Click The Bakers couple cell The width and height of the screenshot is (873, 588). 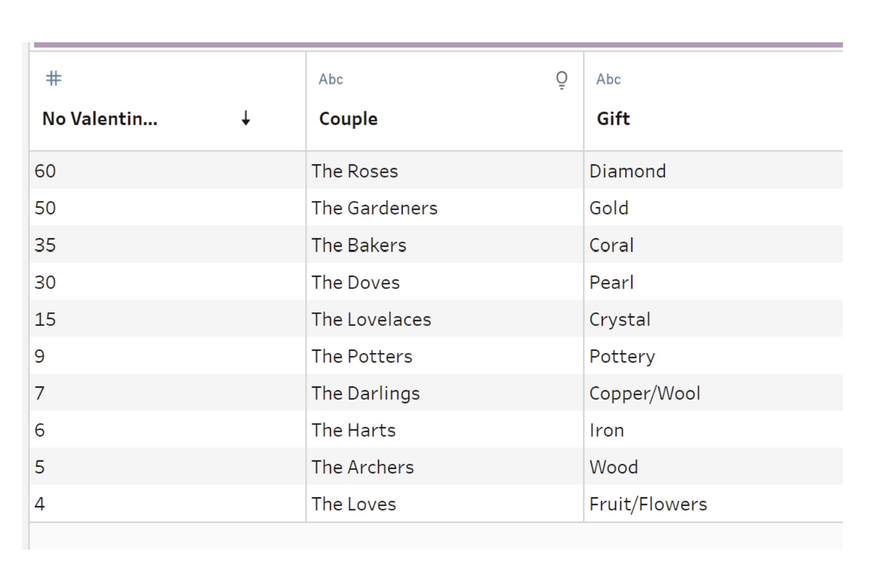(x=359, y=246)
